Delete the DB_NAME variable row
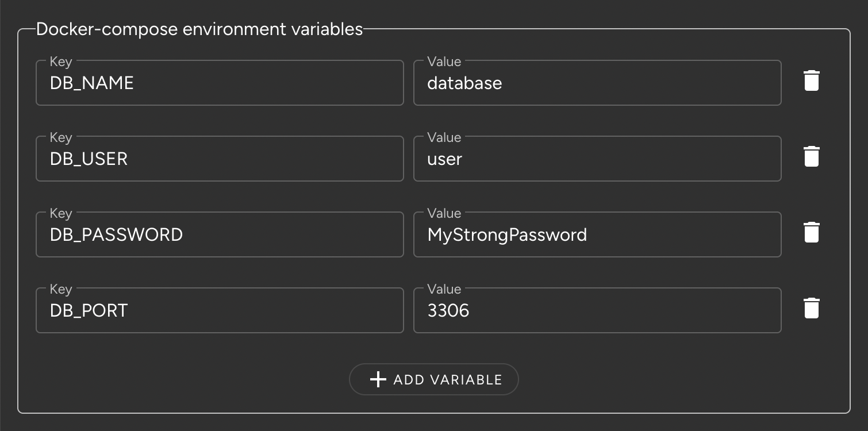868x431 pixels. 811,80
